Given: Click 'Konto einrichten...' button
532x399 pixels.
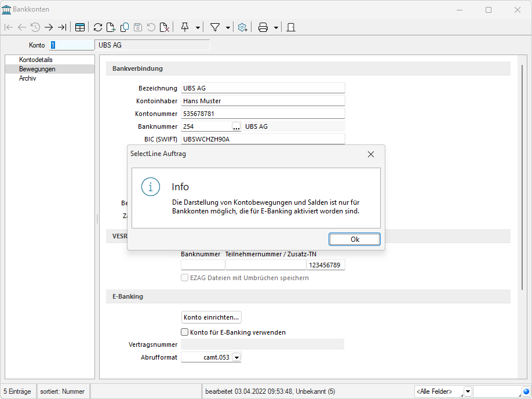Looking at the screenshot, I should point(211,317).
